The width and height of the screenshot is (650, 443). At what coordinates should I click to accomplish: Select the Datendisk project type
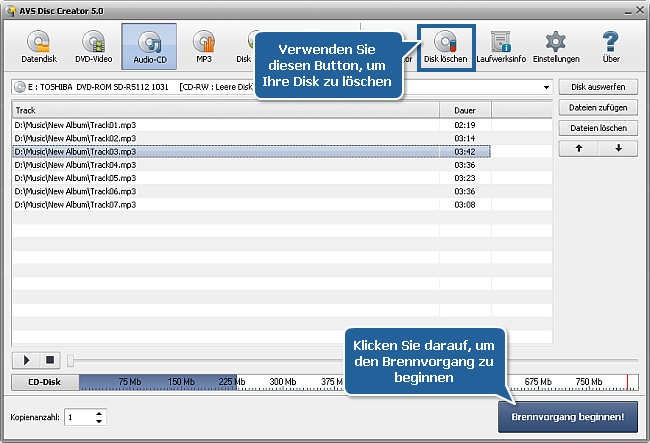click(39, 46)
